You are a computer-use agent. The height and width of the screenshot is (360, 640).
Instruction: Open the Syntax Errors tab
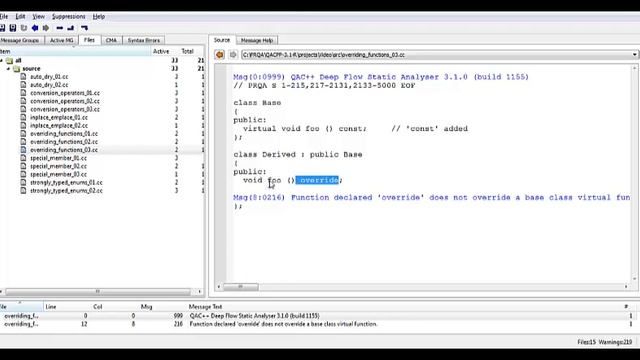point(143,40)
